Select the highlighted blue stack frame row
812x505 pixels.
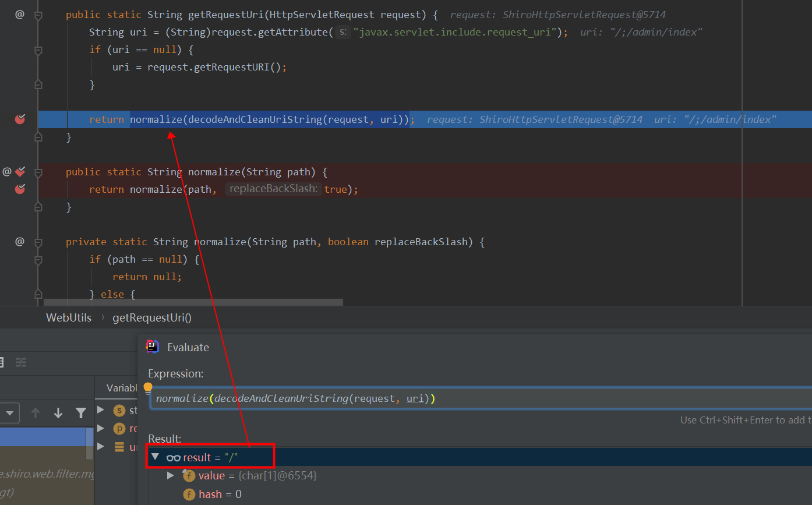click(x=43, y=437)
